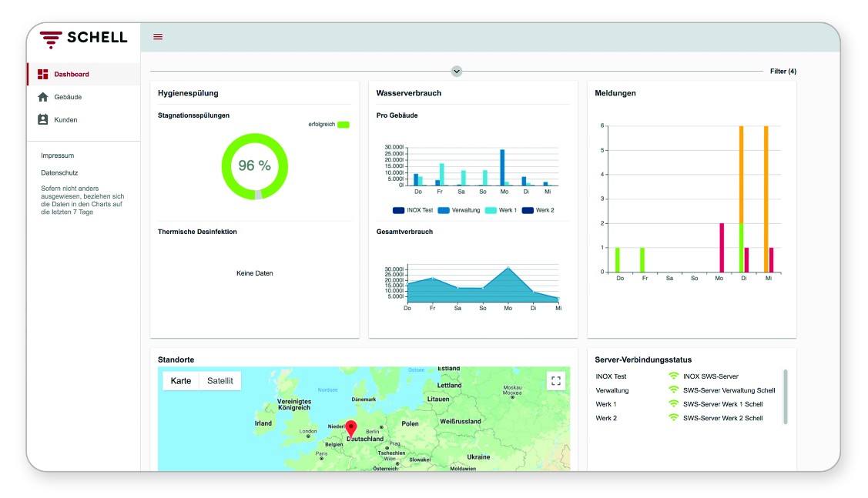Select 'Werk 1' in server status list

[x=606, y=404]
